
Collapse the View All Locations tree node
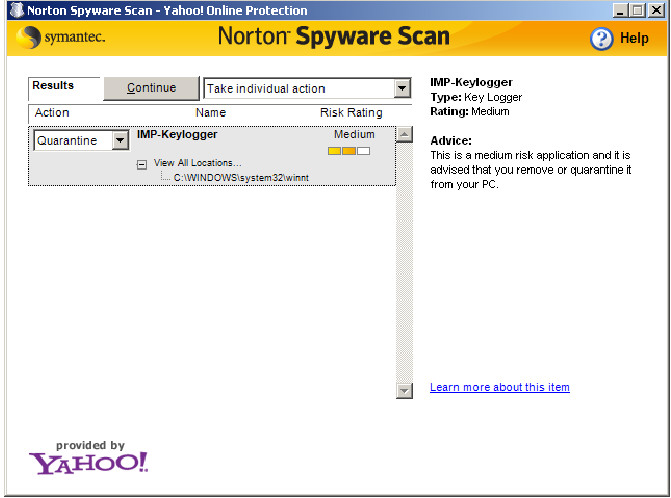pos(142,164)
